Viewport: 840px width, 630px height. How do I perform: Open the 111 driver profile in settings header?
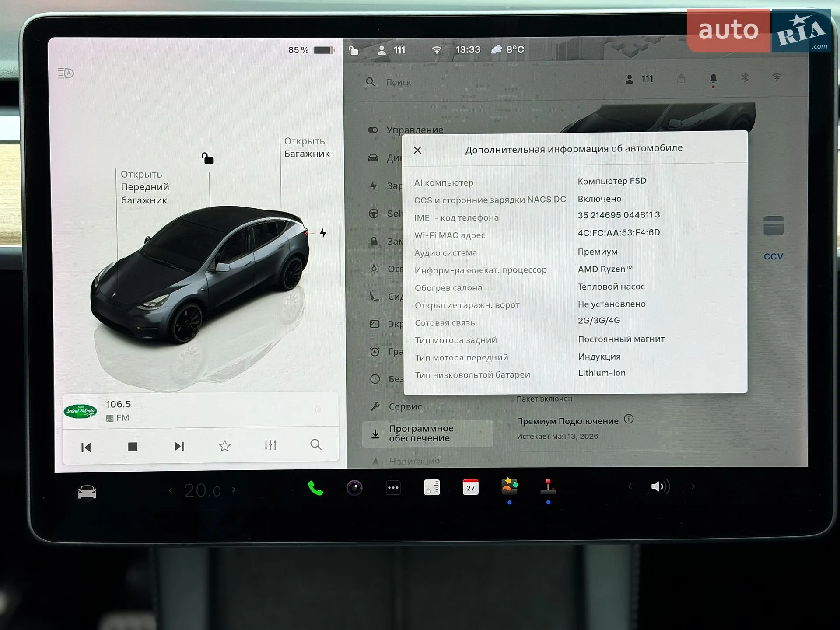tap(639, 79)
